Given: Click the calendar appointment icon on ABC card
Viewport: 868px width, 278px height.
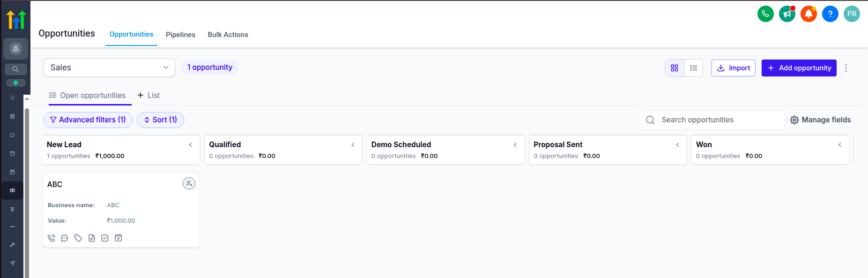Looking at the screenshot, I should (x=119, y=238).
